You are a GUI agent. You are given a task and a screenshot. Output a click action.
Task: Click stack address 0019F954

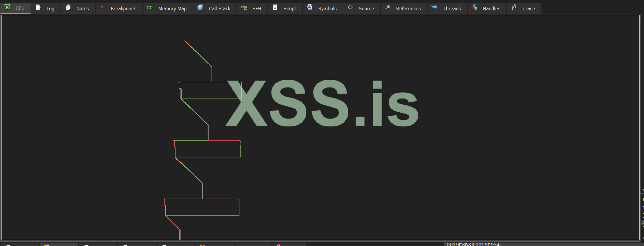point(488,244)
